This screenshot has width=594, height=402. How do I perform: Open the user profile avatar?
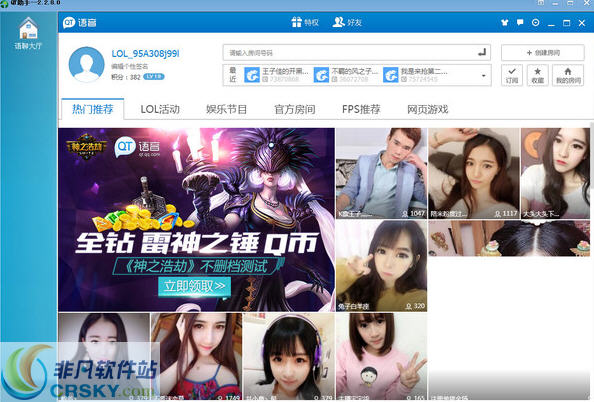tap(86, 65)
